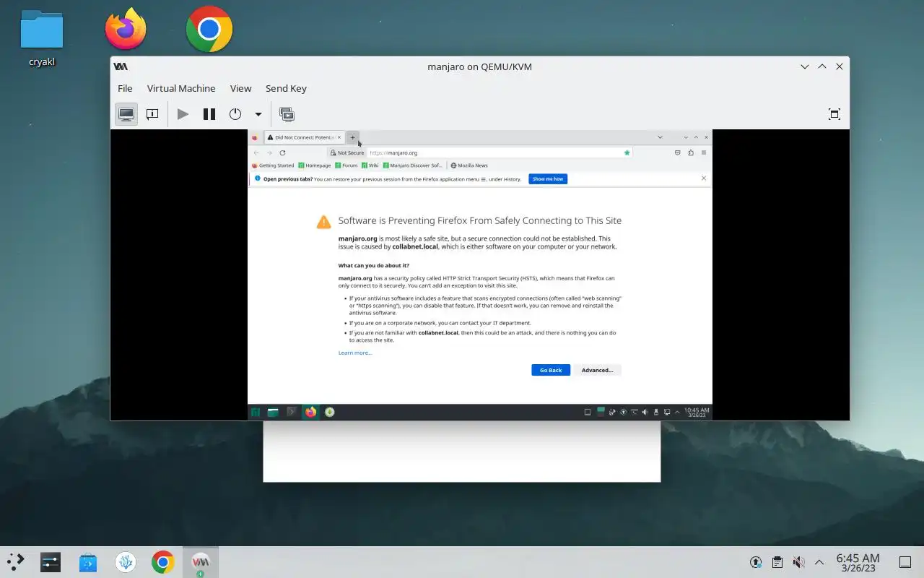Expand the host system tray hidden icons
The width and height of the screenshot is (924, 578).
(819, 562)
